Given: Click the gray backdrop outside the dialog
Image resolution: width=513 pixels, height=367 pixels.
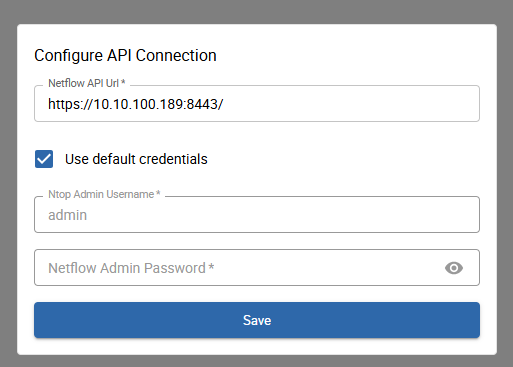Looking at the screenshot, I should [x=257, y=12].
